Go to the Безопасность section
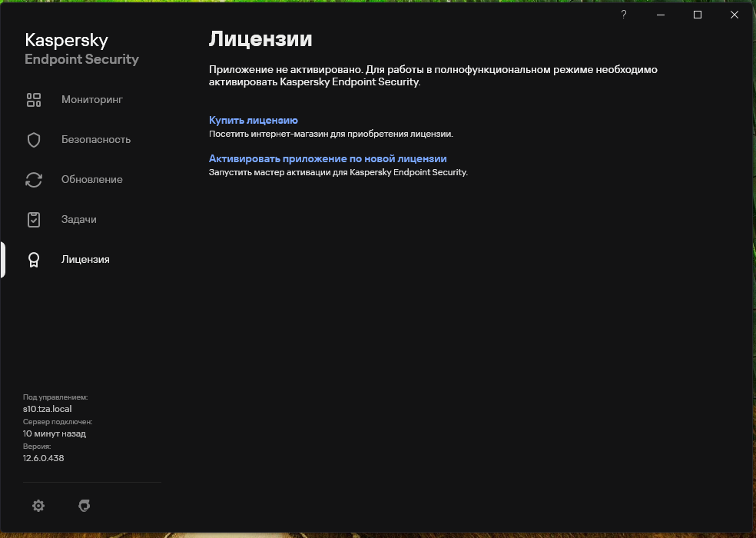This screenshot has height=538, width=756. tap(96, 139)
